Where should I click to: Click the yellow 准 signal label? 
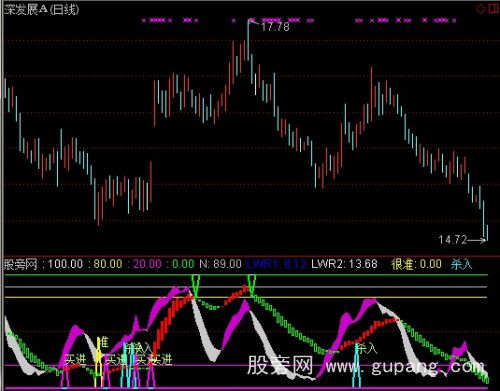point(104,342)
